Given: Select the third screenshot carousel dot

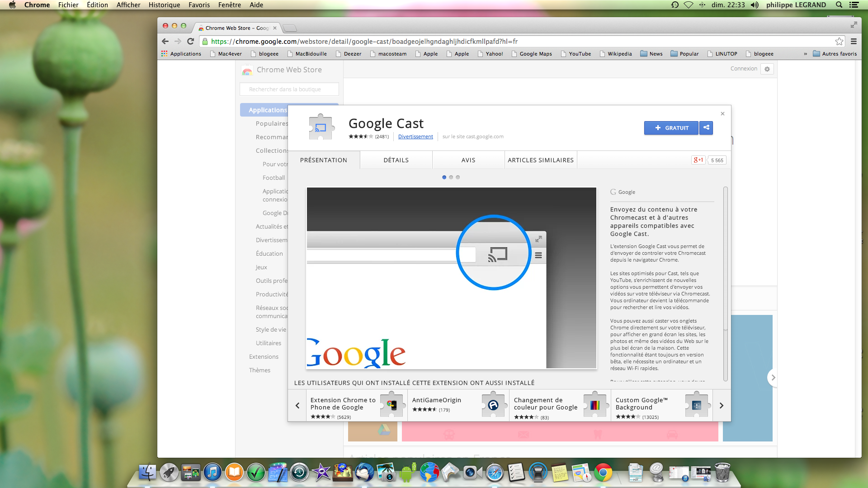Looking at the screenshot, I should coord(458,177).
